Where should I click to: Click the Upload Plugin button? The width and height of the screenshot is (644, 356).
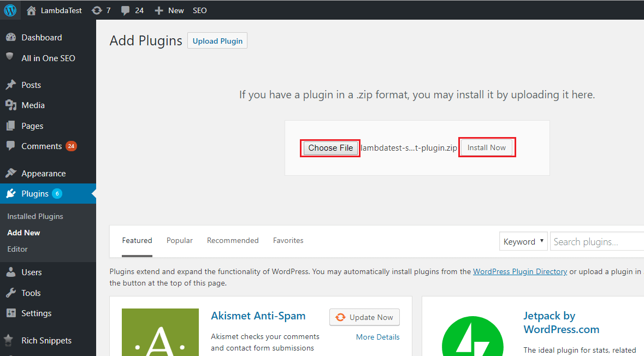pyautogui.click(x=217, y=40)
